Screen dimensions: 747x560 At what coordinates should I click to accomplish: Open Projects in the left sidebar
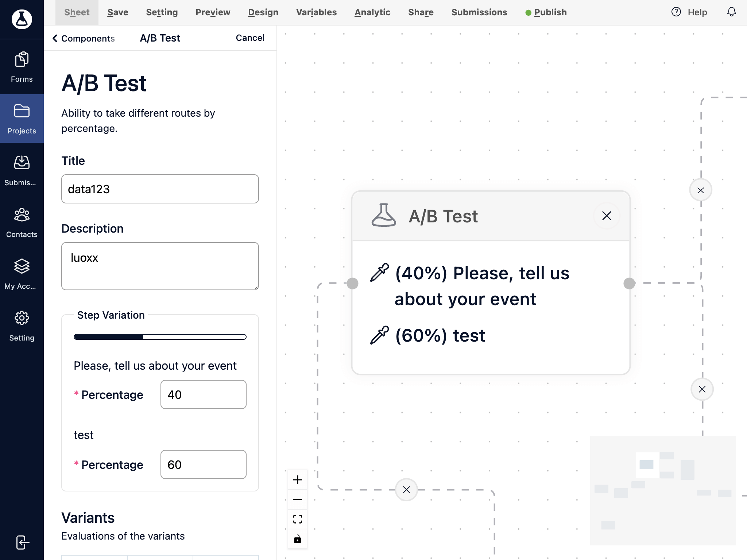click(x=22, y=119)
